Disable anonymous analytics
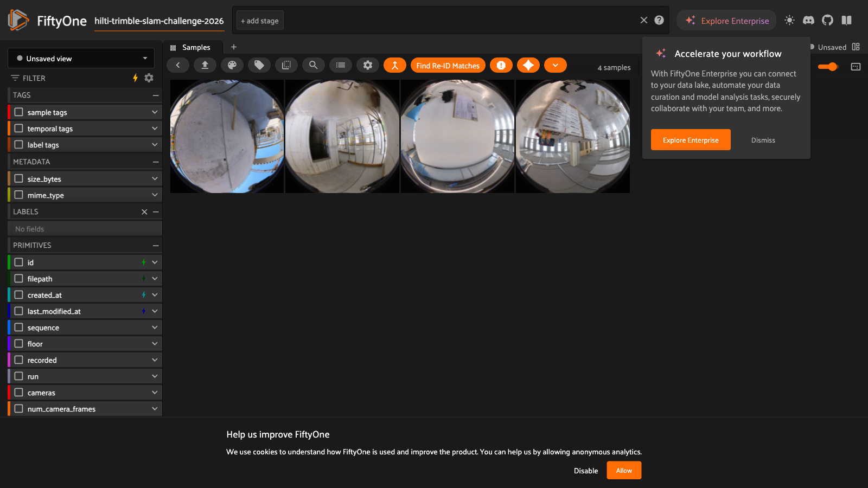The height and width of the screenshot is (488, 868). pyautogui.click(x=586, y=471)
